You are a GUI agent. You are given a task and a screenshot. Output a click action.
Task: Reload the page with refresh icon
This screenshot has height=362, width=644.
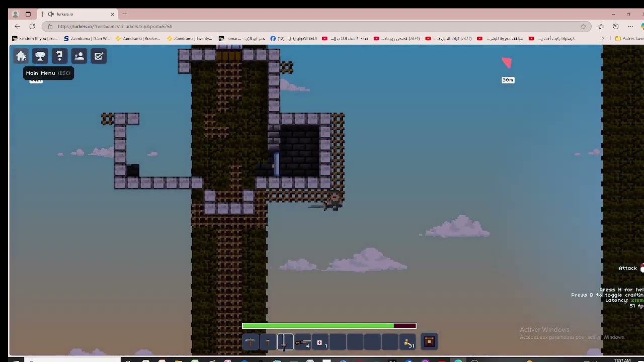click(32, 26)
